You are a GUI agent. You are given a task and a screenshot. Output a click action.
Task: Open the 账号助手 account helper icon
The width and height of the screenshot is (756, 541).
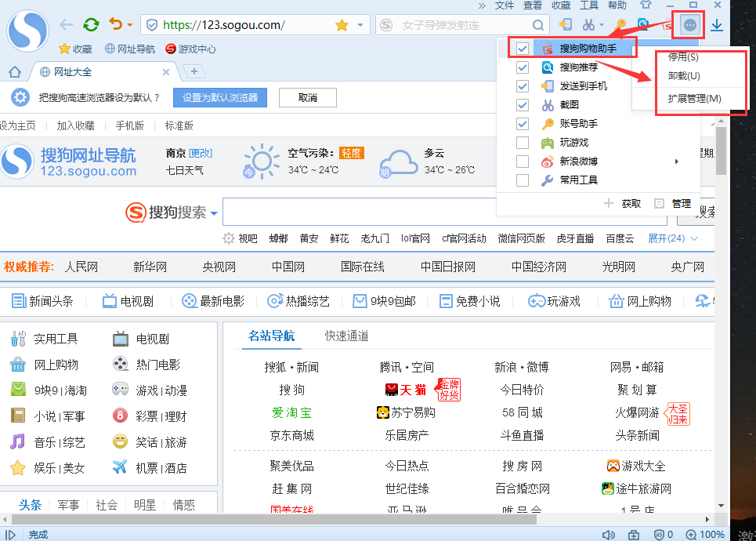pos(548,124)
